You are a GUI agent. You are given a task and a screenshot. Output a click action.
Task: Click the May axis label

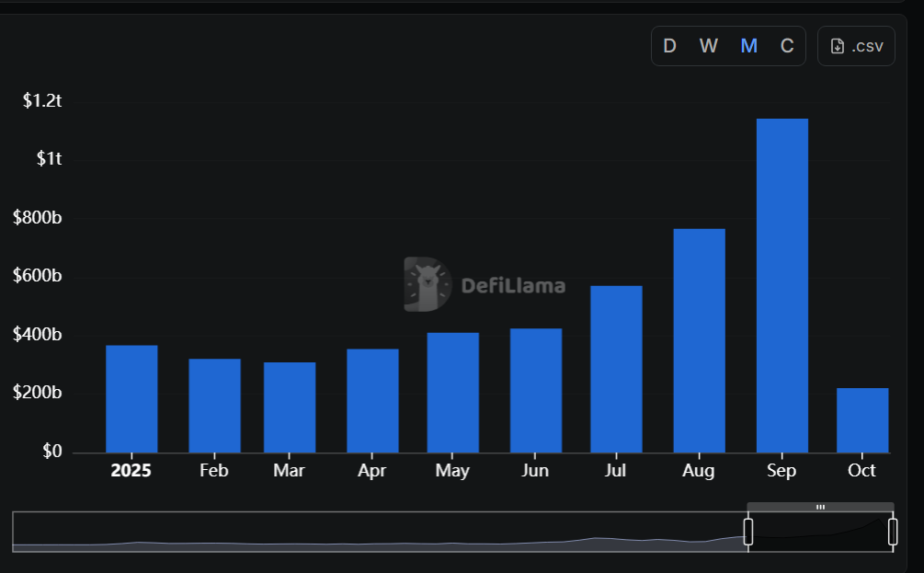pyautogui.click(x=452, y=470)
